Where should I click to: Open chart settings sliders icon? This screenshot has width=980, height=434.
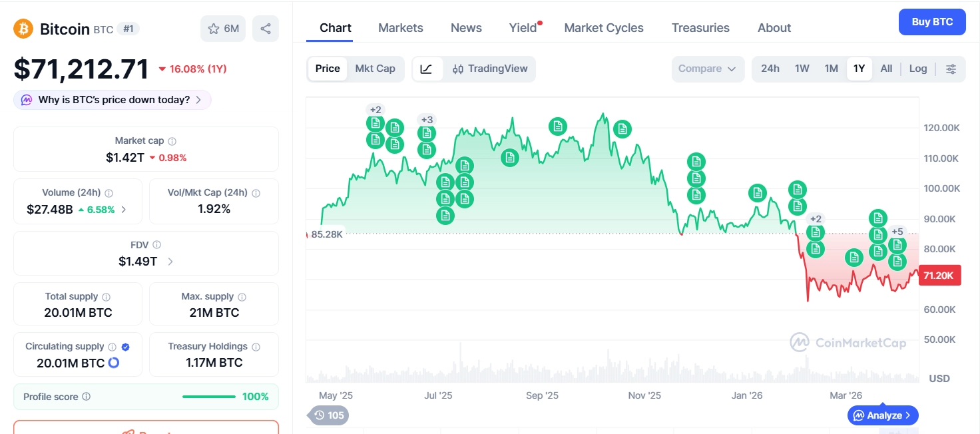click(x=951, y=69)
